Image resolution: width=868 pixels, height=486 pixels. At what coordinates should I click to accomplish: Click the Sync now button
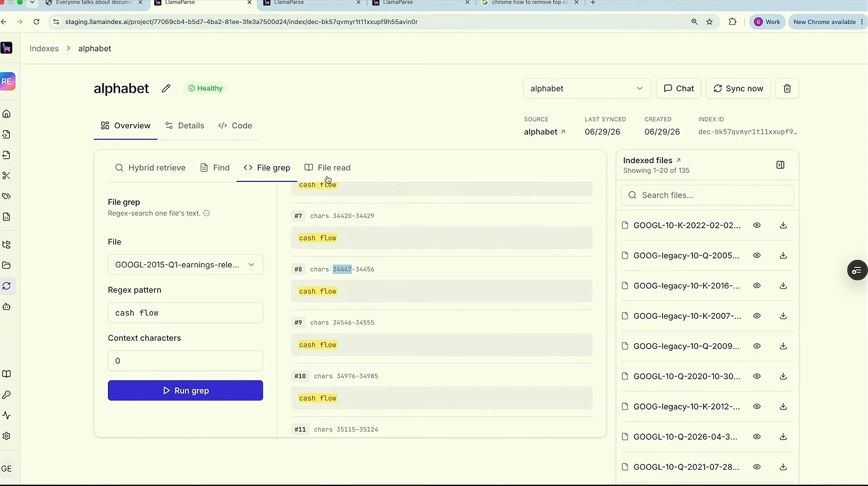click(x=738, y=89)
